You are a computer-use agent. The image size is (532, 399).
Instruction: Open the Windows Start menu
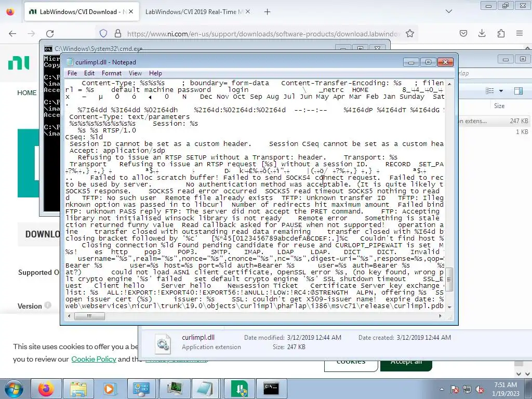[14, 389]
